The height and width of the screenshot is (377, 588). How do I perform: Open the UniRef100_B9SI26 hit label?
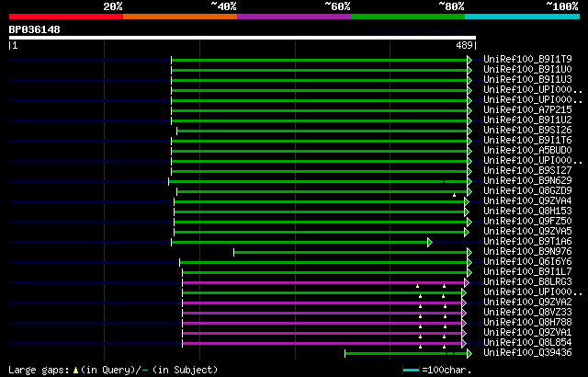coord(527,131)
